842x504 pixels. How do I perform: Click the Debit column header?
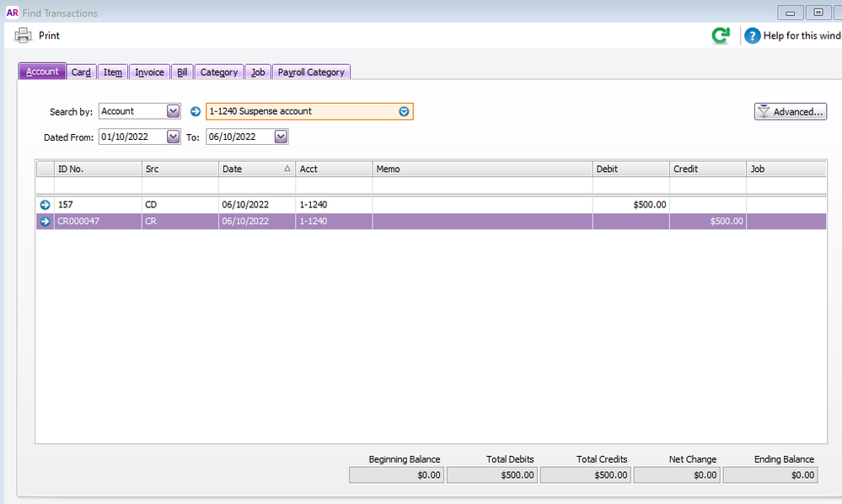pos(630,169)
